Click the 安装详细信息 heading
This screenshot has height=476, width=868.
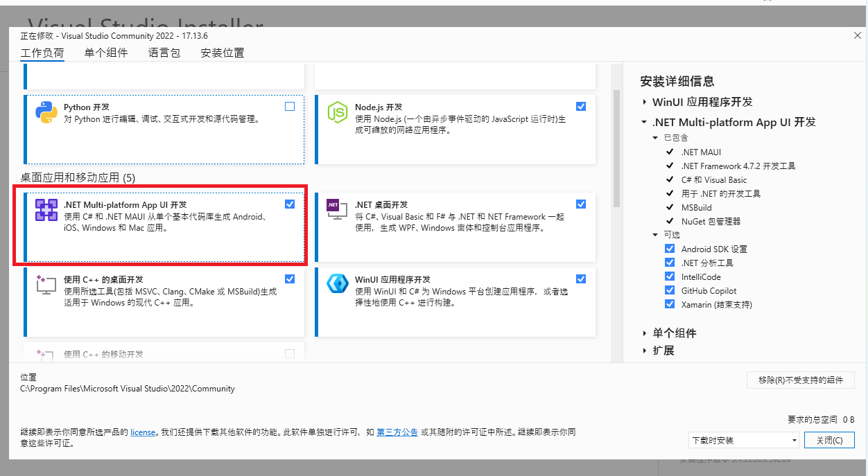pyautogui.click(x=677, y=81)
